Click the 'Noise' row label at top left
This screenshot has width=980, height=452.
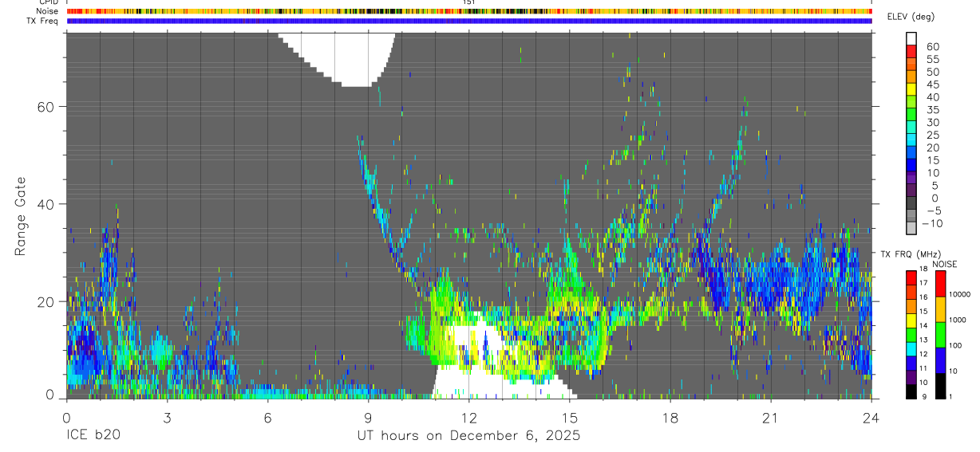[47, 11]
